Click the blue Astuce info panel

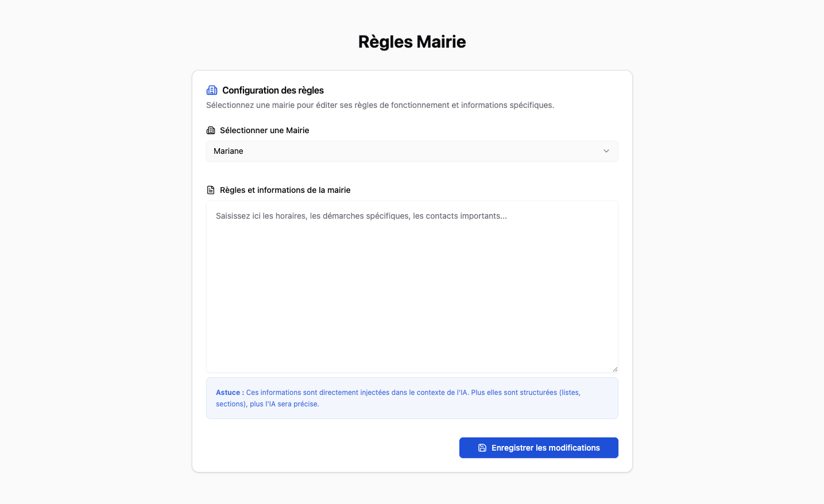coord(412,398)
